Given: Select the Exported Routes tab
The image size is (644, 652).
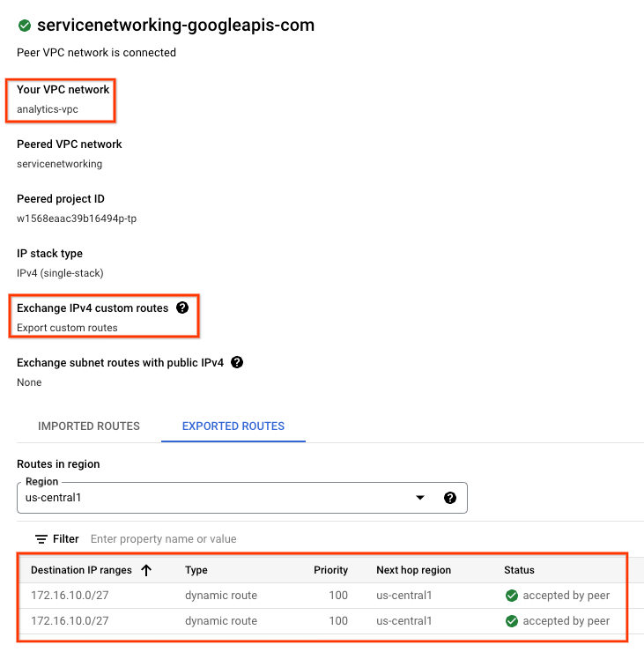Looking at the screenshot, I should point(233,426).
